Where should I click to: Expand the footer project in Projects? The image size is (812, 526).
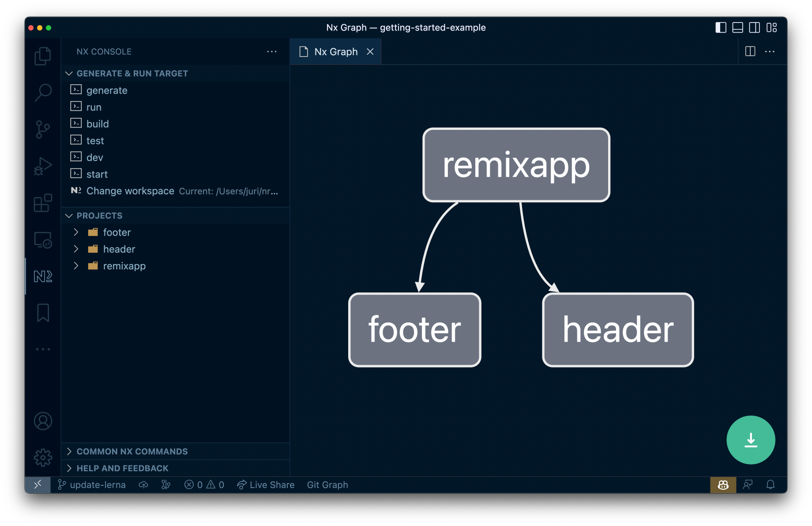coord(76,232)
